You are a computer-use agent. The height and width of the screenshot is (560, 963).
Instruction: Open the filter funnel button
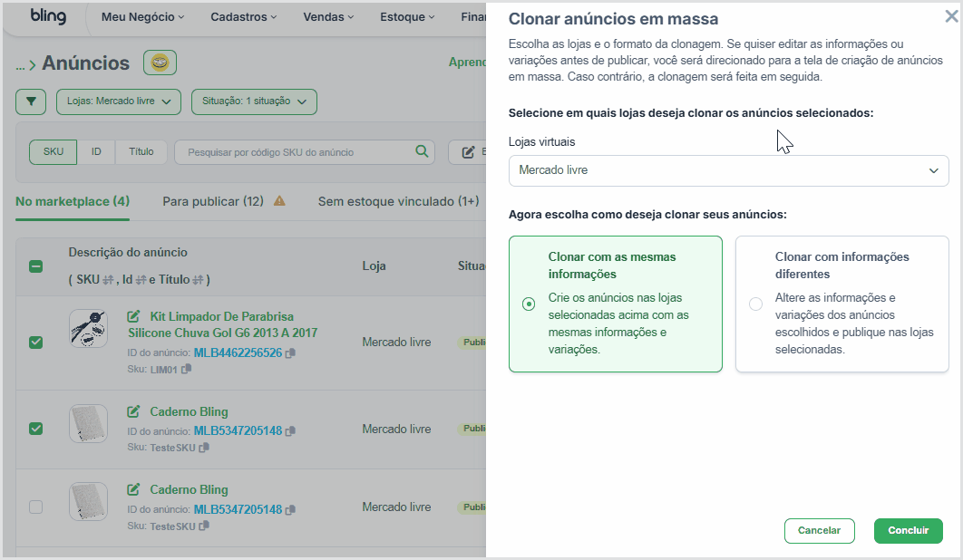[x=31, y=101]
